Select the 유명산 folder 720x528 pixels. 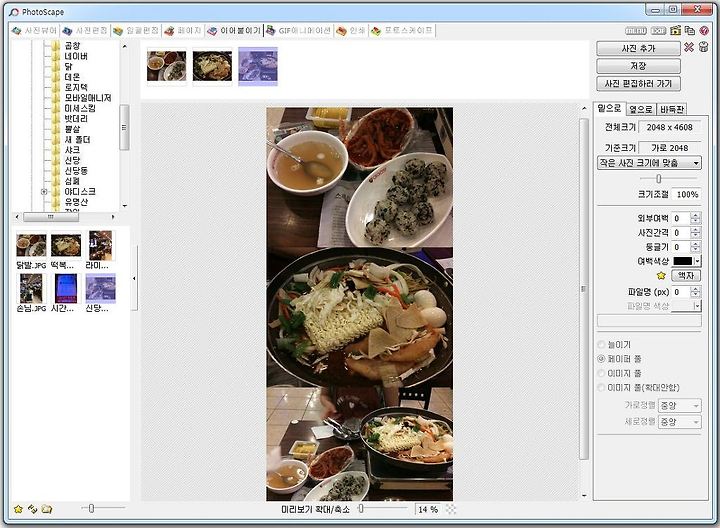pyautogui.click(x=76, y=202)
